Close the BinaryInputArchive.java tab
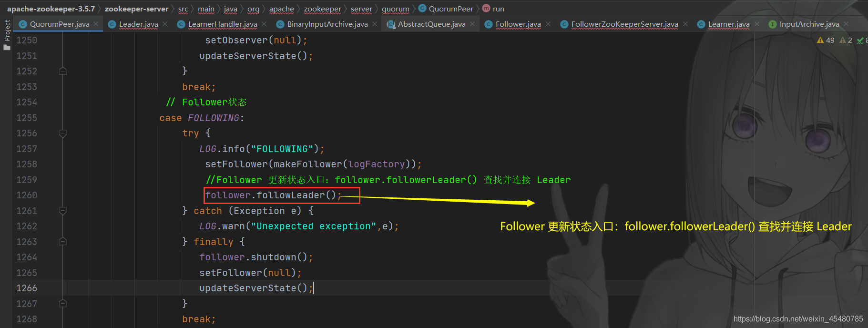This screenshot has width=868, height=328. [x=375, y=24]
